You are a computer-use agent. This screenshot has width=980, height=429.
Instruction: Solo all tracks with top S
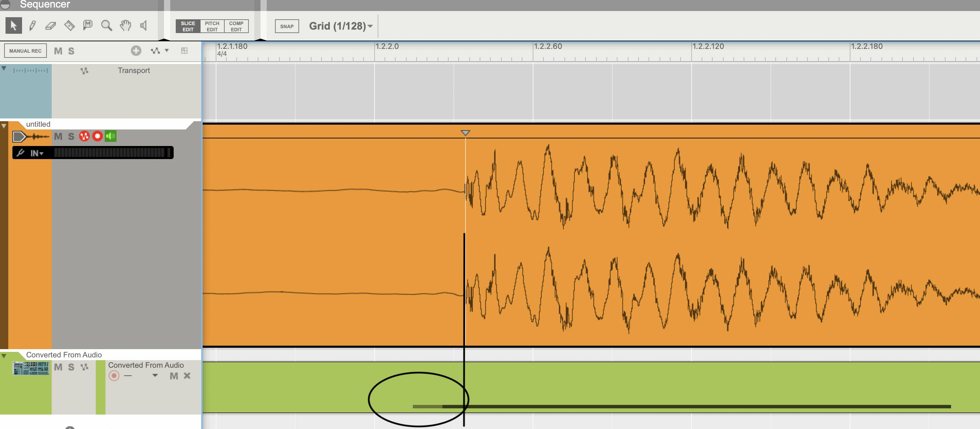[71, 51]
